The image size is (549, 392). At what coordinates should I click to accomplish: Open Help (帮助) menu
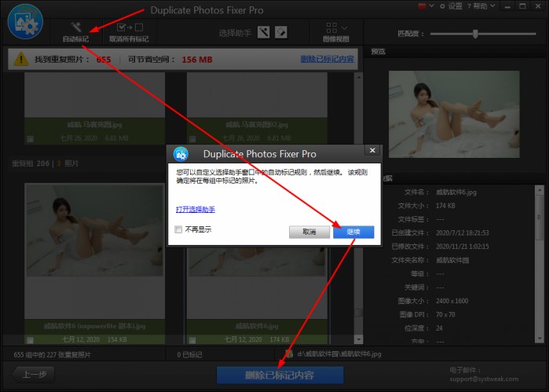(x=481, y=6)
